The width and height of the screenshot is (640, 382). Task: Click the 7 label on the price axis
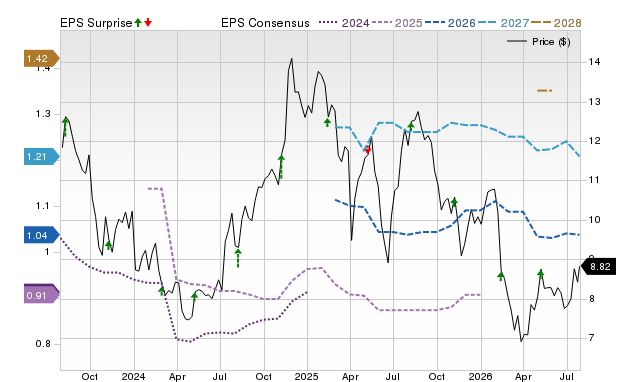591,338
